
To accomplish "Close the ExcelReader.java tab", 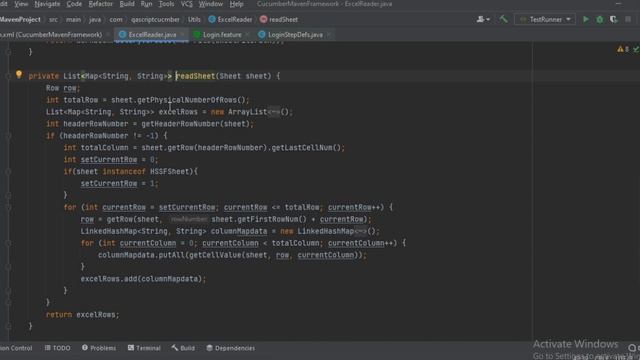I will coord(182,35).
